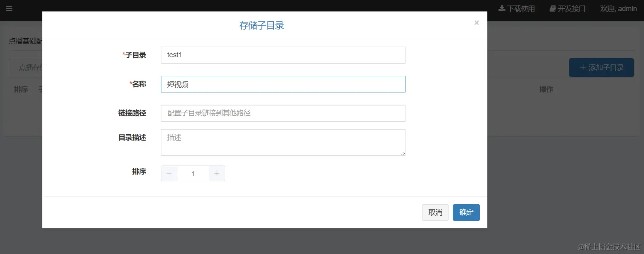Open 开发接口 in the top bar
This screenshot has height=254, width=644.
pyautogui.click(x=568, y=9)
